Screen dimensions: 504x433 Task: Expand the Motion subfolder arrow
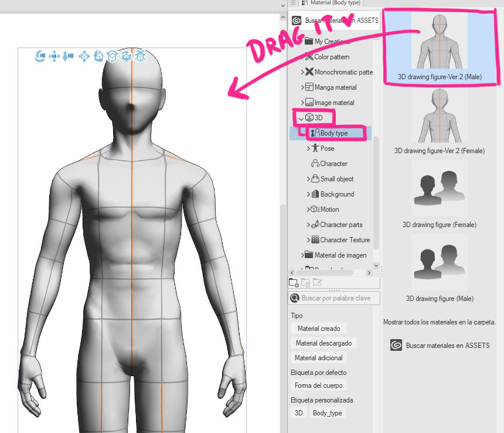pos(308,209)
